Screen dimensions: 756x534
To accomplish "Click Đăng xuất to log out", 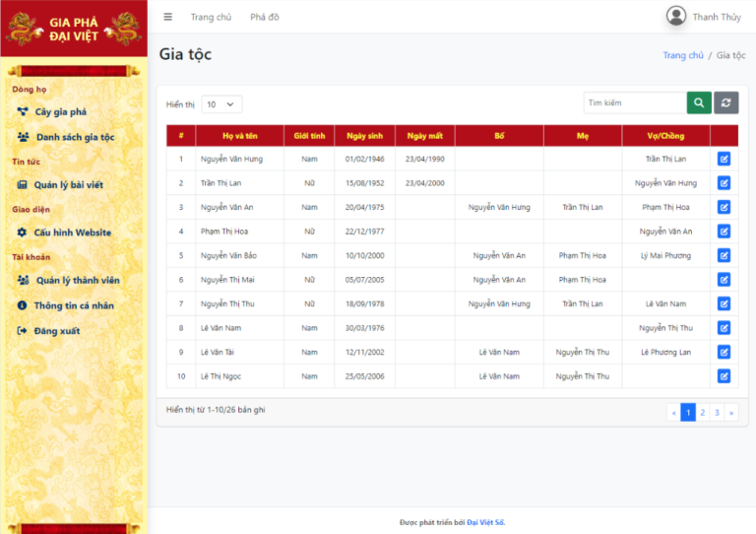I will click(x=56, y=331).
